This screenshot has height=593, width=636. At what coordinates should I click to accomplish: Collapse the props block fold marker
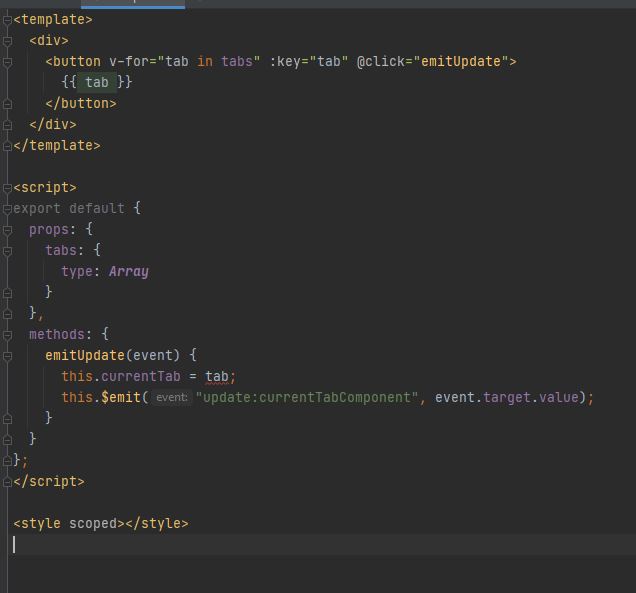point(7,230)
